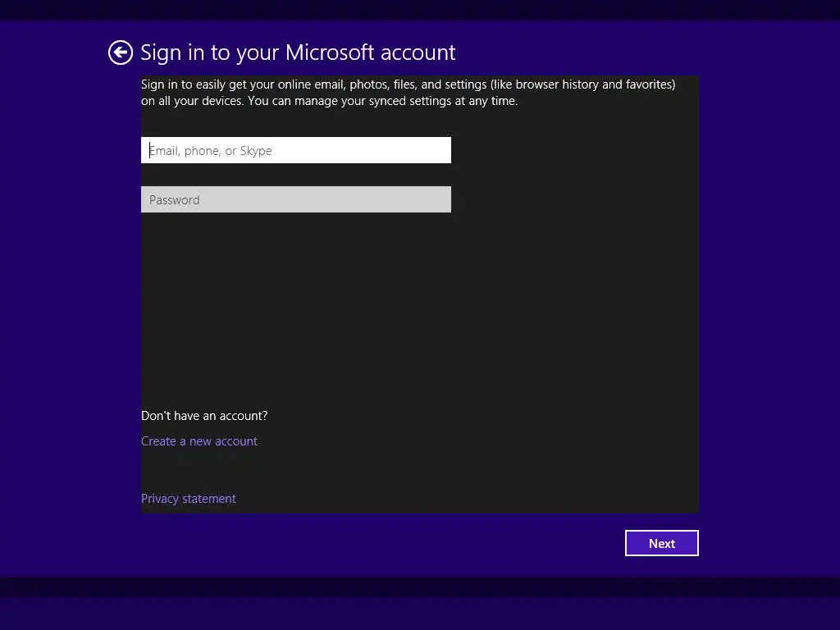Select the "Don't have an account?" text
This screenshot has height=630, width=840.
204,416
